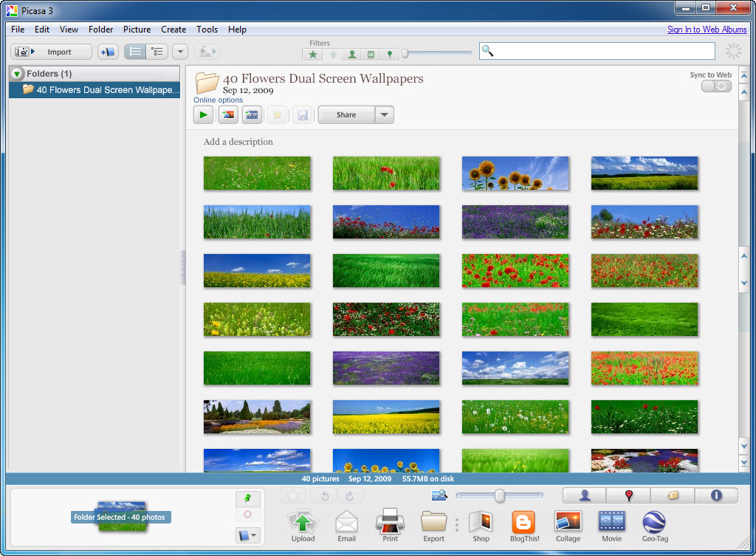
Task: Play fullscreen slideshow with the green arrow
Action: pos(204,114)
